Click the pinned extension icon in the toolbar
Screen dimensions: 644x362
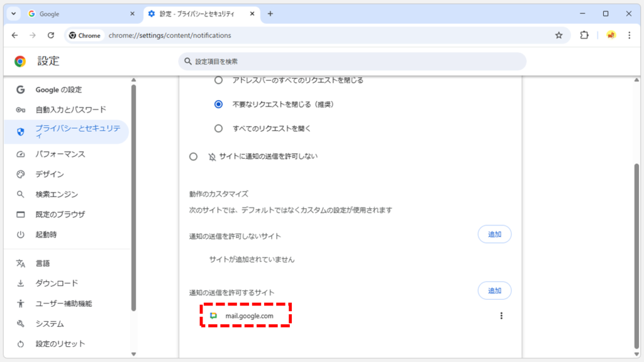point(611,35)
